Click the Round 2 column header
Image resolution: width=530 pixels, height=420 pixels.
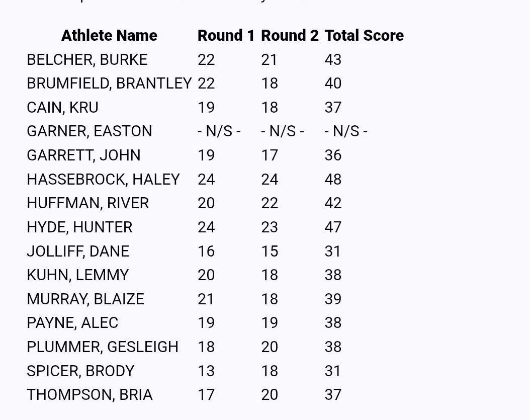tap(290, 36)
